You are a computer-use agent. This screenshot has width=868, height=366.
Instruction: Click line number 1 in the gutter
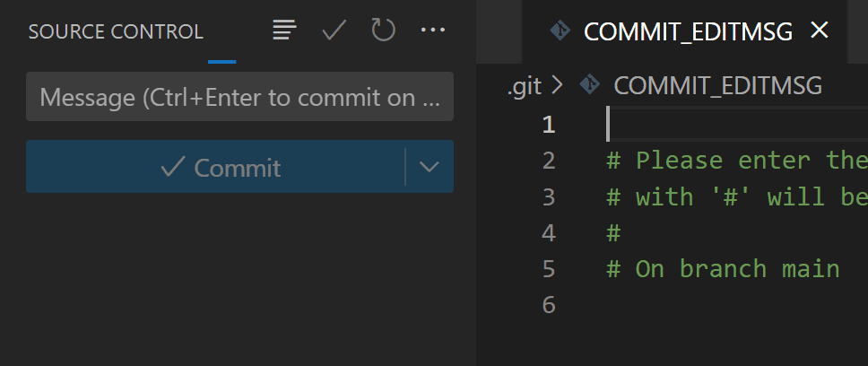click(548, 125)
